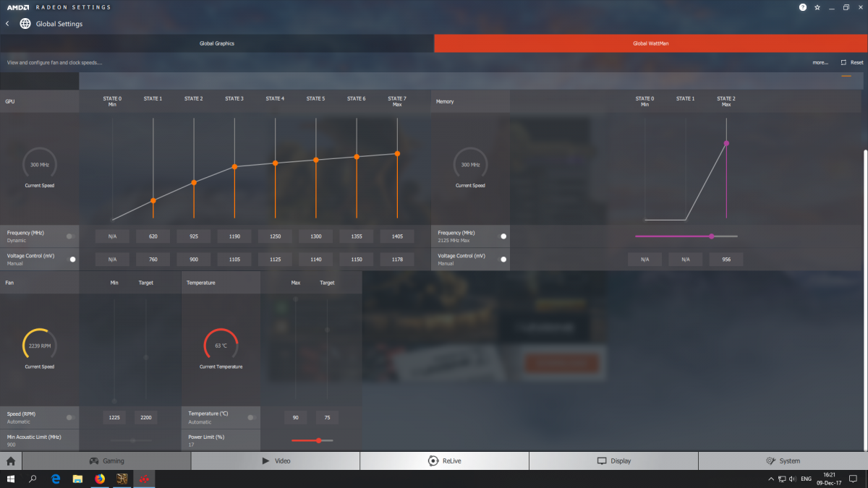Image resolution: width=868 pixels, height=488 pixels.
Task: Toggle GPU Voltage Control Manual switch
Action: click(x=72, y=259)
